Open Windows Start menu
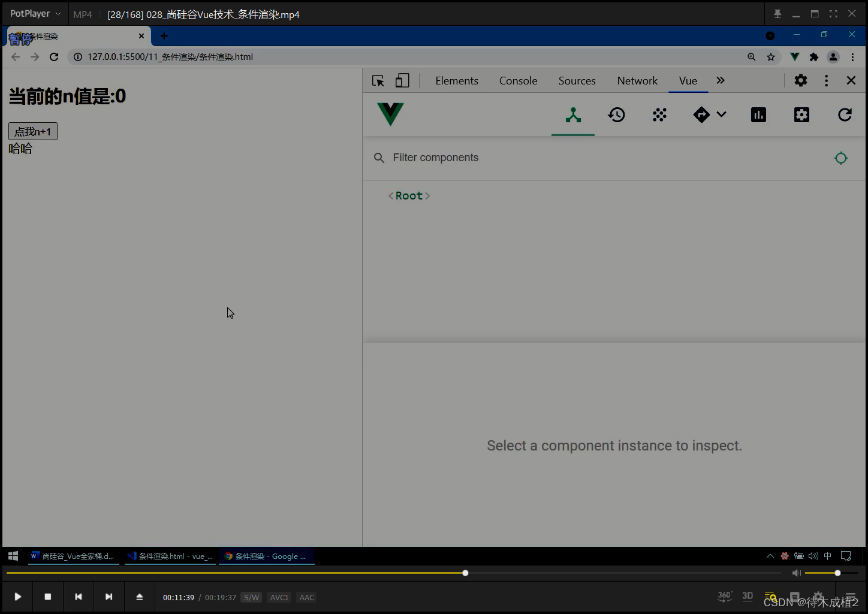This screenshot has height=614, width=868. [13, 556]
